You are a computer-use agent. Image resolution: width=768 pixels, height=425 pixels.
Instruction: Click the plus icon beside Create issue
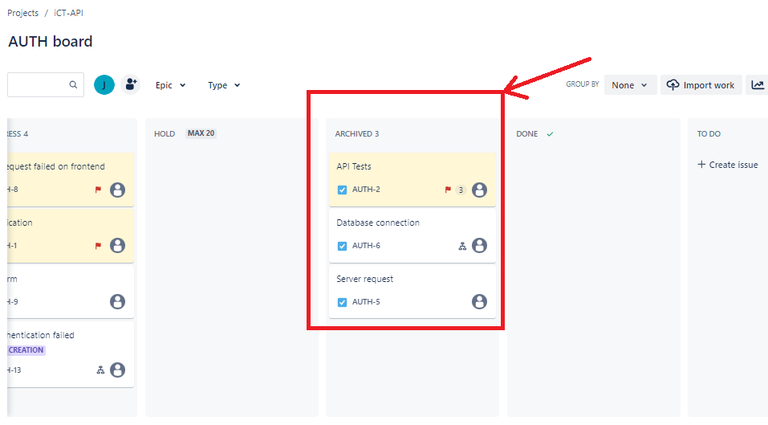coord(701,165)
